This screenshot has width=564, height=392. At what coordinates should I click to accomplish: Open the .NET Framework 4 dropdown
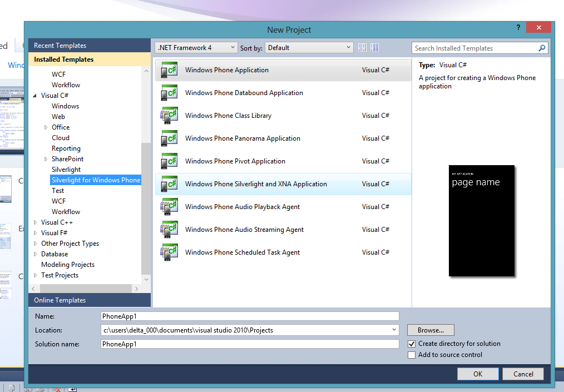click(x=196, y=47)
